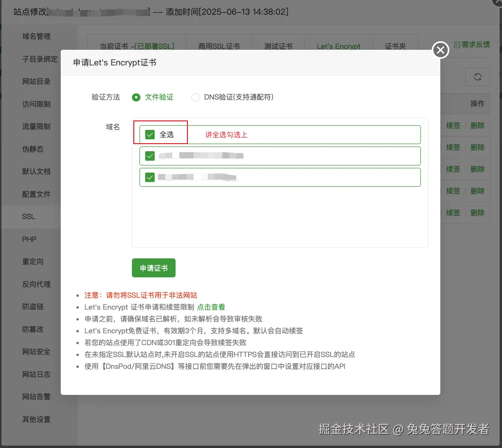Image resolution: width=502 pixels, height=448 pixels.
Task: Uncheck the second domain checkbox
Action: point(150,177)
